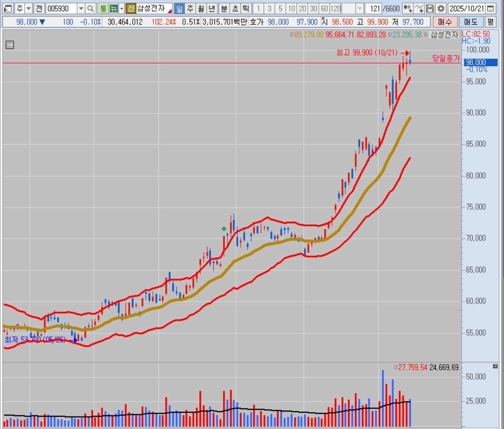Viewport: 504px width, 429px height.
Task: Click the low price 97,700
Action: coord(413,22)
